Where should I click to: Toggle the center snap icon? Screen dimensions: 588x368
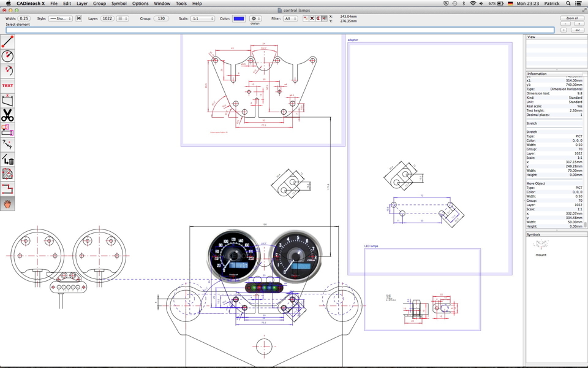pyautogui.click(x=318, y=18)
